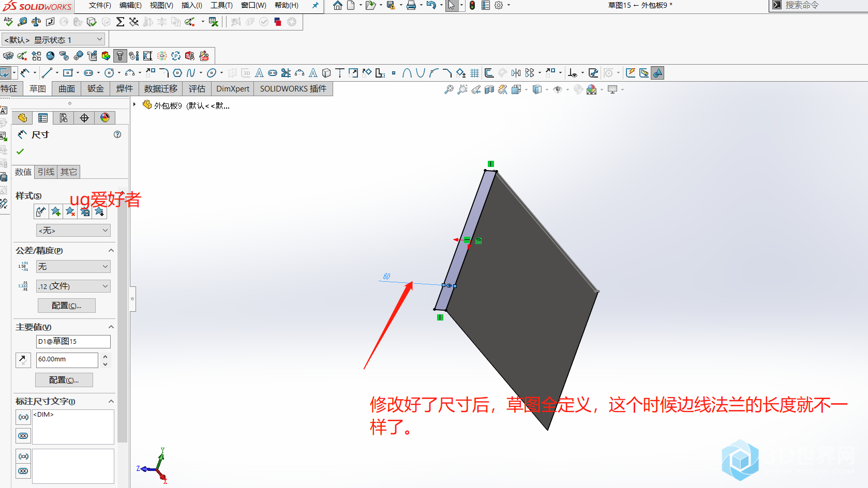Pin the menu bar with pushpin
868x488 pixels.
[x=315, y=5]
